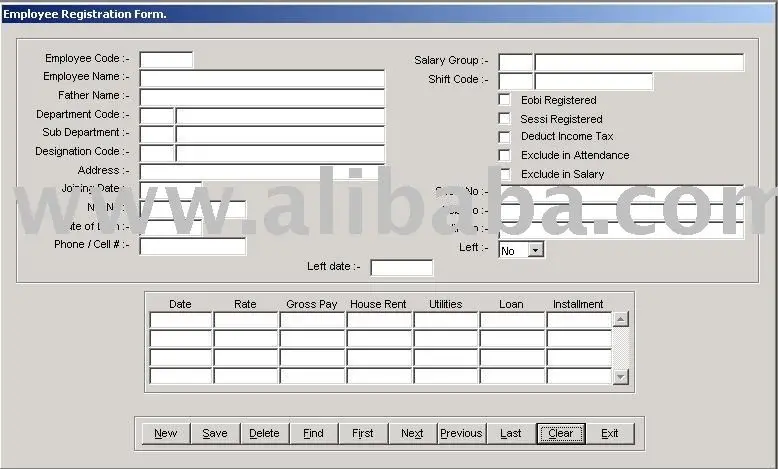Open Find to search employees
Image resolution: width=778 pixels, height=469 pixels.
point(313,433)
